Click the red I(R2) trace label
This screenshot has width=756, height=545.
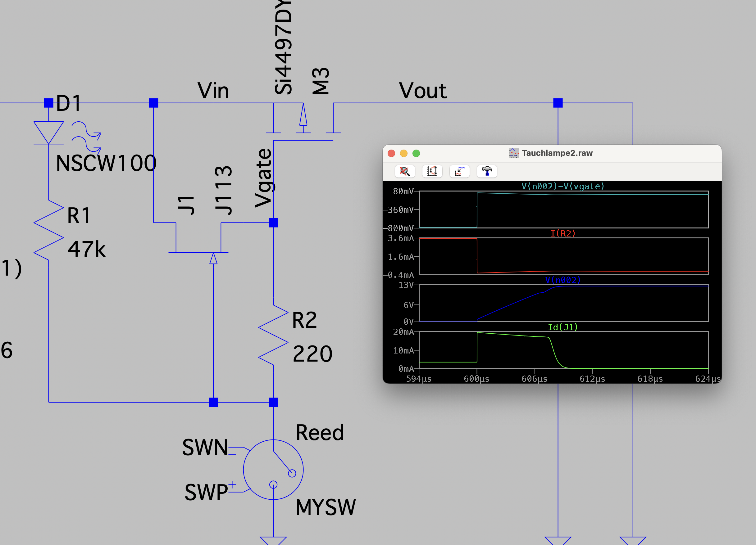[563, 233]
